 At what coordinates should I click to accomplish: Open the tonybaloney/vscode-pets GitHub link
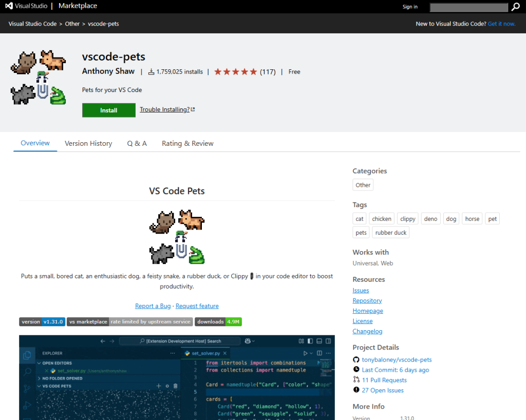397,359
